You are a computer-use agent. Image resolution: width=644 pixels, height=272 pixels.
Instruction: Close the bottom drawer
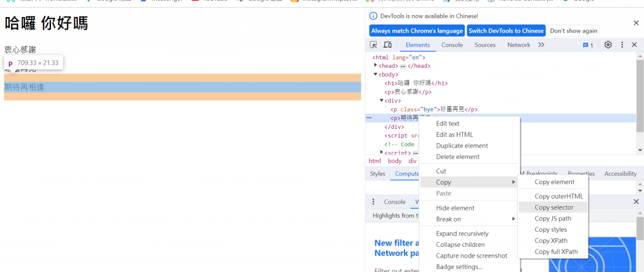(636, 202)
